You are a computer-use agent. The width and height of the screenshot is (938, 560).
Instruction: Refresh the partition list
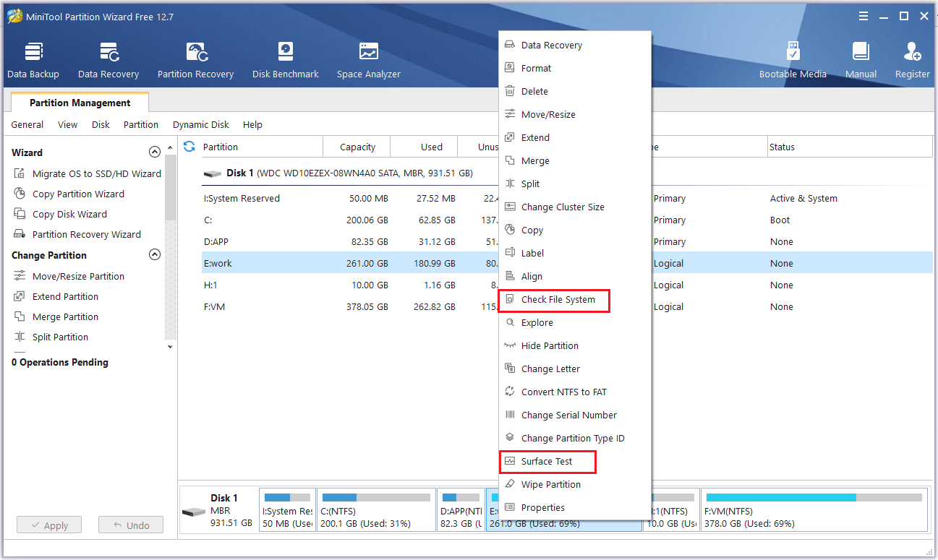click(x=189, y=147)
